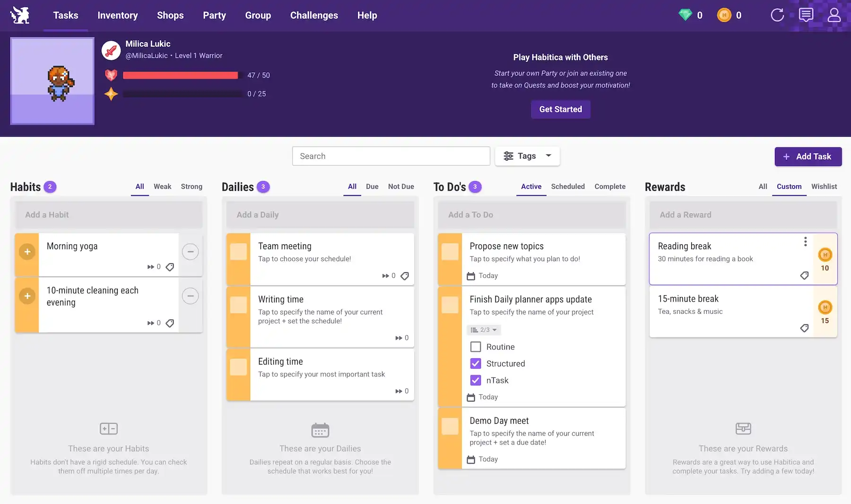Screen dimensions: 851x504
Task: Click the Get Started button
Action: (560, 109)
